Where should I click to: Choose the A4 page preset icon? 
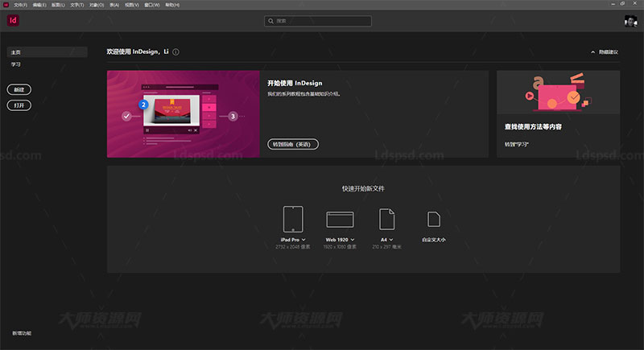[386, 219]
